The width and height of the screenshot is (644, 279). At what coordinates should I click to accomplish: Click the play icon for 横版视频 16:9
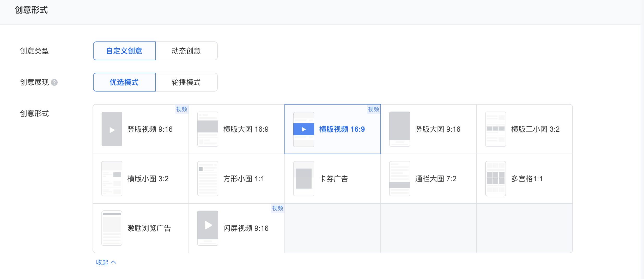(x=303, y=129)
